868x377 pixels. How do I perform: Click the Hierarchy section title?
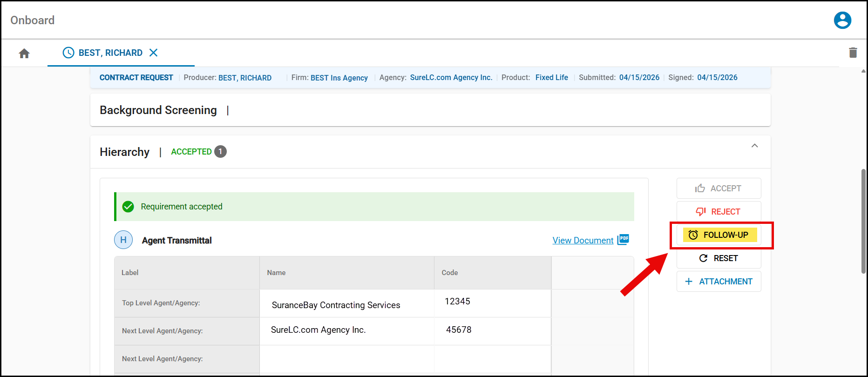(124, 152)
